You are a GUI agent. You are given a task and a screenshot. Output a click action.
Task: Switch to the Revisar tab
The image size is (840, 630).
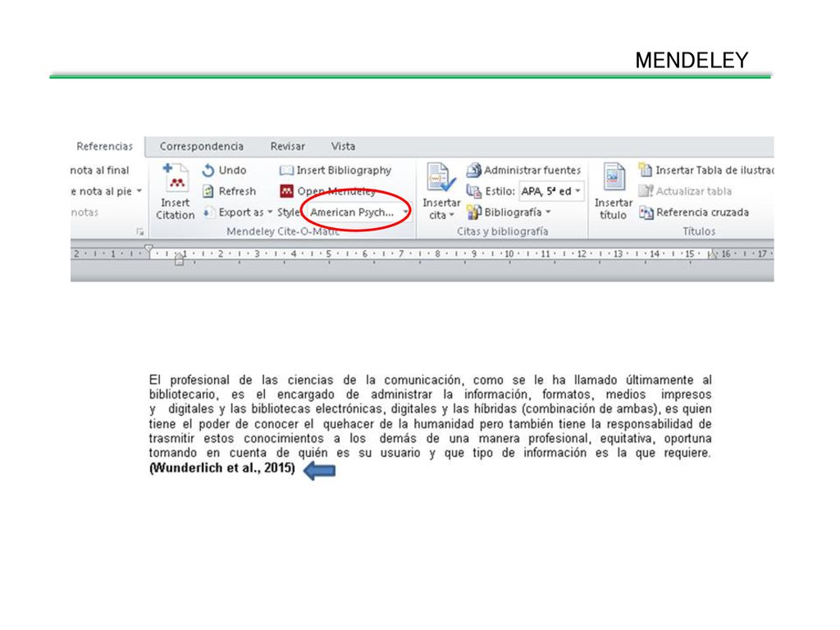[x=288, y=146]
